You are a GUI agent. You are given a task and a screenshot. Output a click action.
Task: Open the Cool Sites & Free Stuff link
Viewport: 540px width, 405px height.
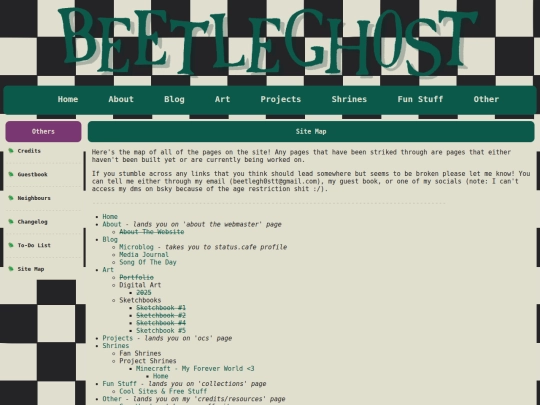(163, 391)
